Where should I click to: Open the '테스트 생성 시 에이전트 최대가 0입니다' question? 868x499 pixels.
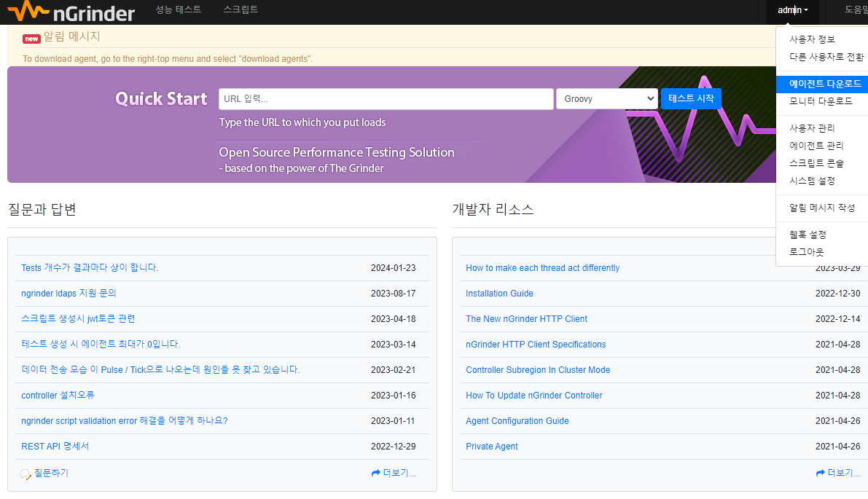101,344
